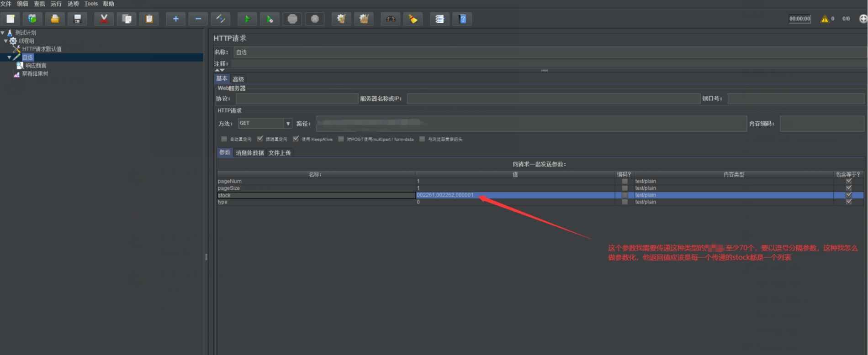Collapse the 线程组 tree node
This screenshot has height=355, width=868.
tap(6, 41)
